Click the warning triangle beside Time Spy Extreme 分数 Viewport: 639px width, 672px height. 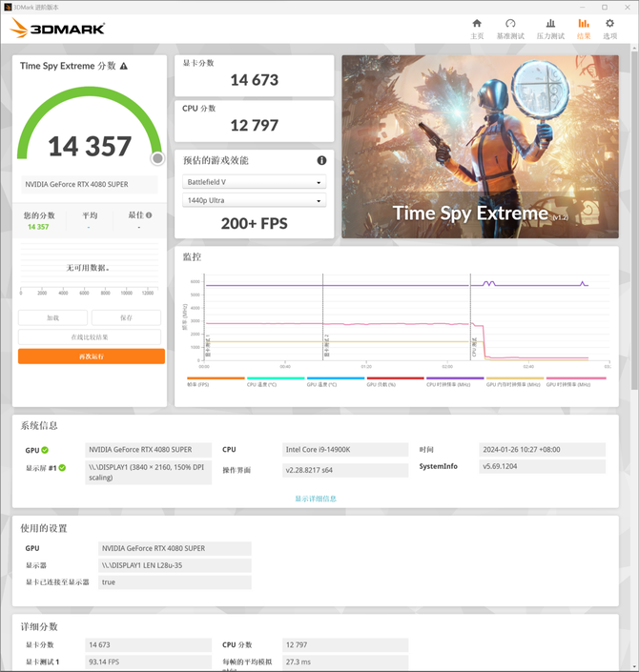tap(124, 66)
